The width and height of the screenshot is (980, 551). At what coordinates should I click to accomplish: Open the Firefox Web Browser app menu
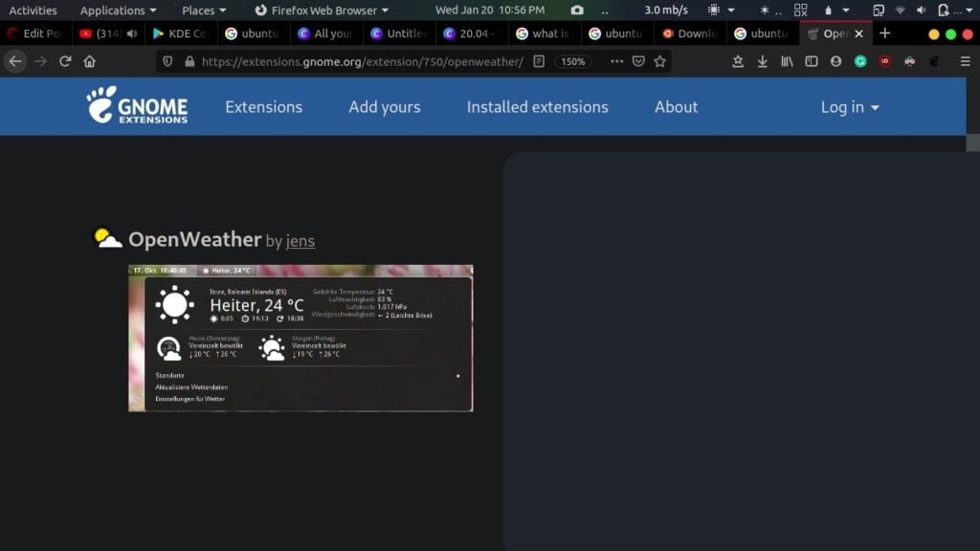point(322,10)
